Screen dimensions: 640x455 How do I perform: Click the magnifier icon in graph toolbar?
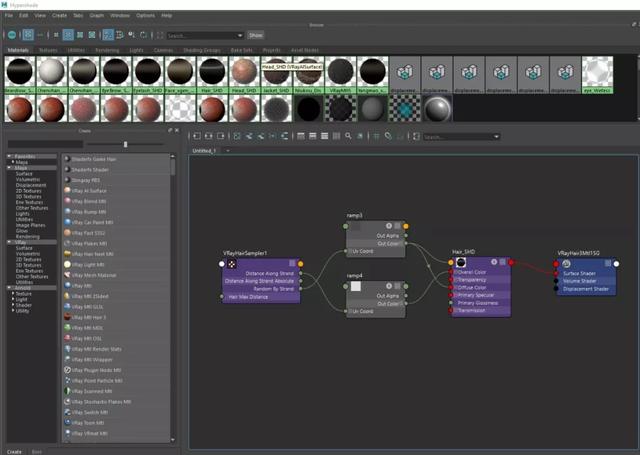(x=348, y=136)
